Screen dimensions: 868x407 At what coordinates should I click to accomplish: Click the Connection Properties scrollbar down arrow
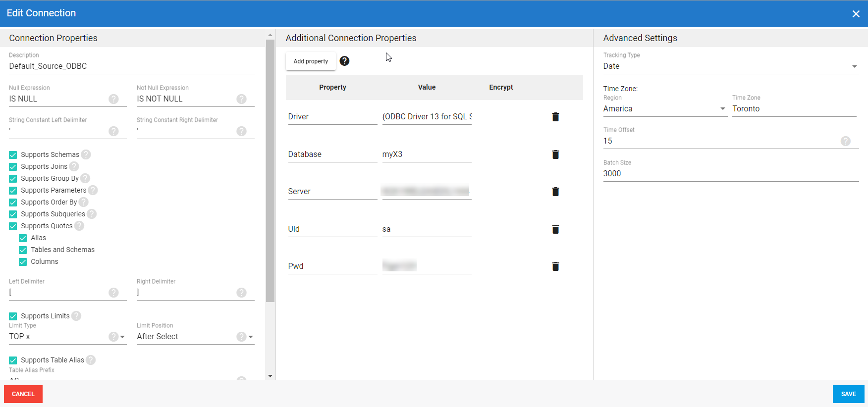click(270, 376)
